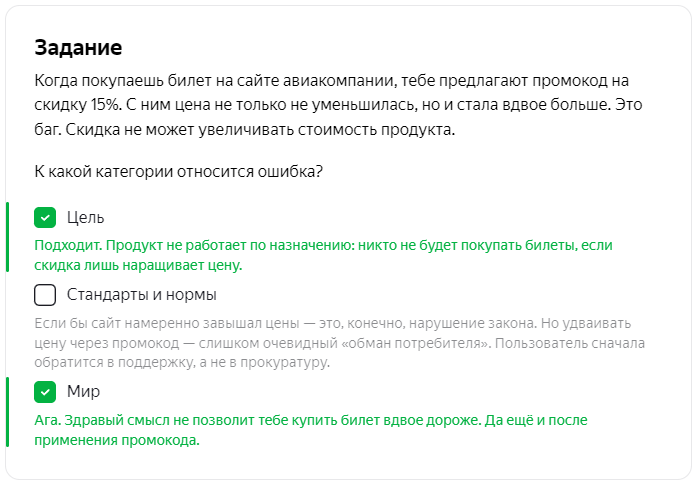Screen dimensions: 699x485
Task: Click the 15% value in the description
Action: pos(105,105)
